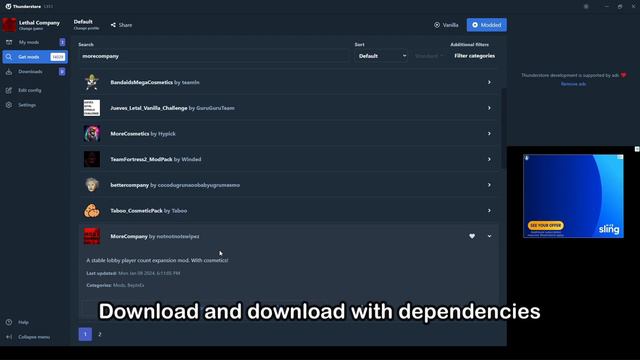
Task: Collapse the MoreCompany mod details
Action: pyautogui.click(x=489, y=236)
